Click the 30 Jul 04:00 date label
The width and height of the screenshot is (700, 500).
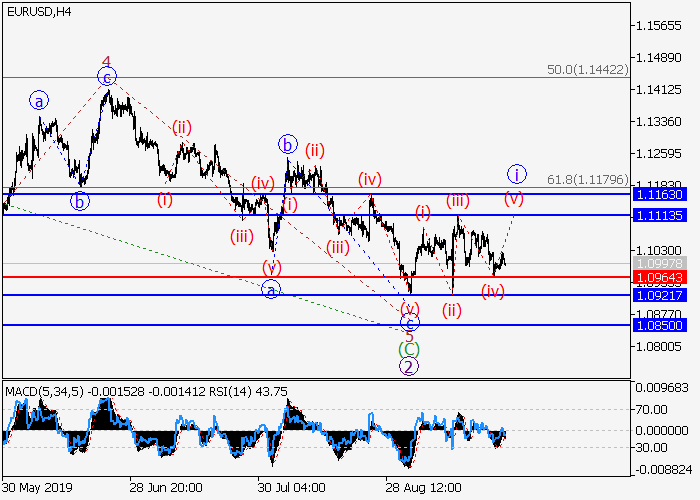click(x=292, y=488)
